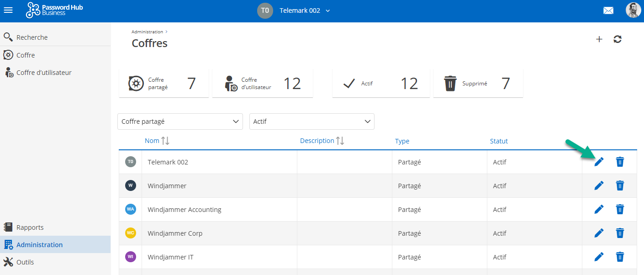Open the mail messages icon
Image resolution: width=644 pixels, height=275 pixels.
point(608,11)
